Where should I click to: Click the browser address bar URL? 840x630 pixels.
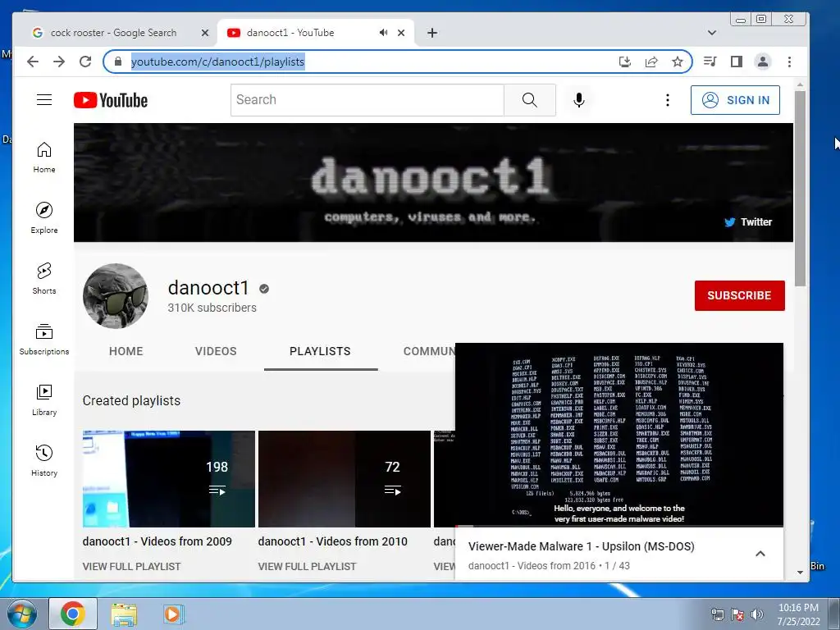tap(217, 62)
